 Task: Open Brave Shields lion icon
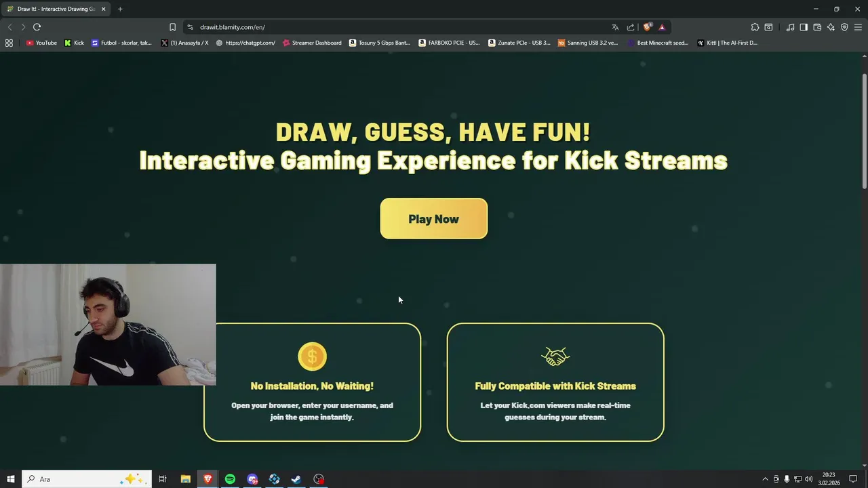pyautogui.click(x=647, y=27)
